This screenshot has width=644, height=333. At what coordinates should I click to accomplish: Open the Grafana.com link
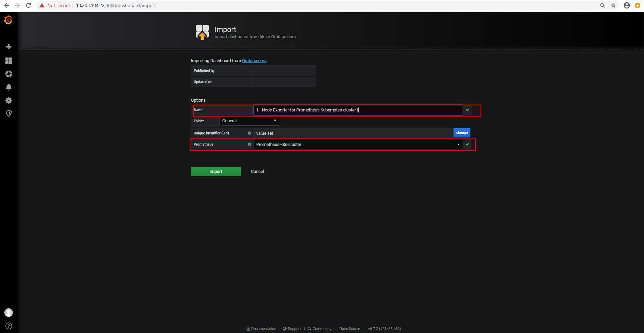pos(254,61)
